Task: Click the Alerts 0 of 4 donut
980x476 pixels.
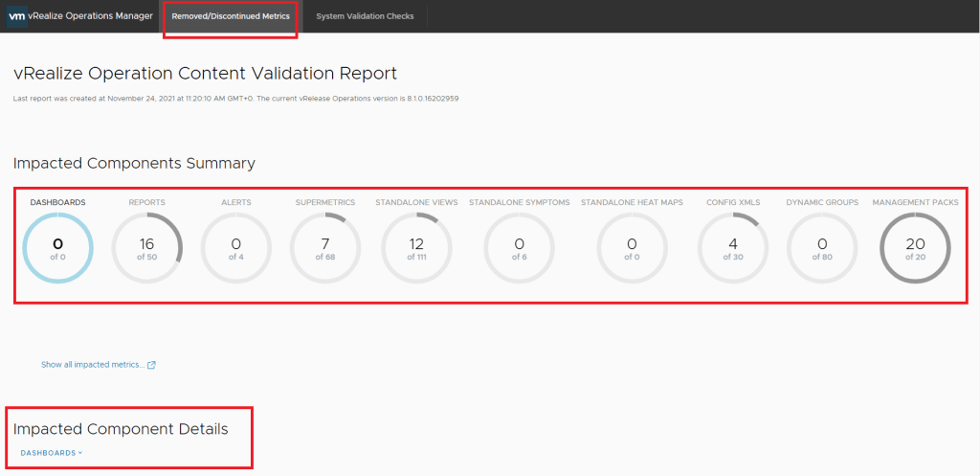Action: click(235, 248)
